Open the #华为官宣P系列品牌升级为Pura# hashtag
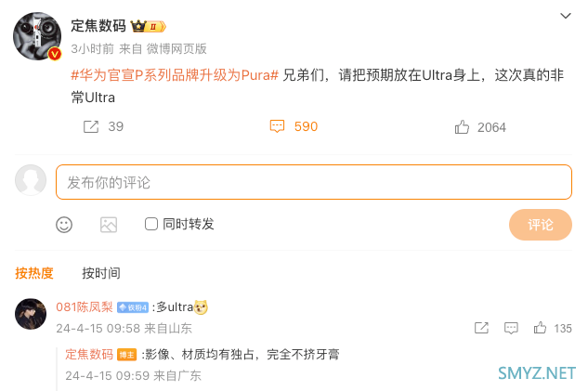 coord(175,74)
